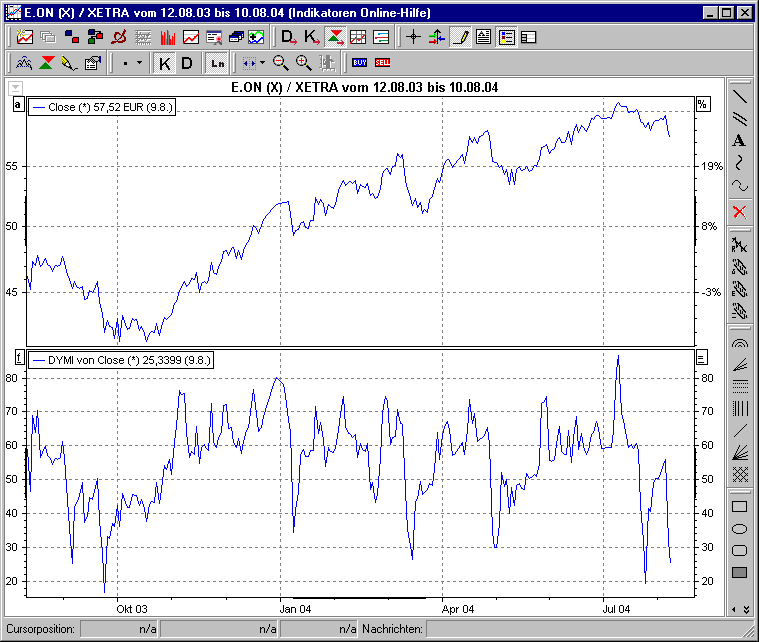
Task: Select the filled gray rectangle tool
Action: 739,572
